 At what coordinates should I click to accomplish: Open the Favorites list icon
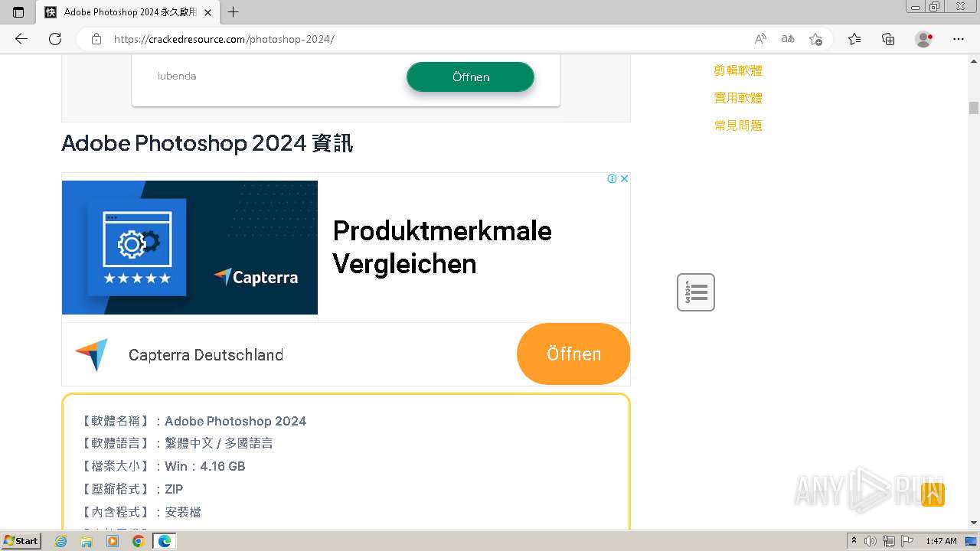coord(854,39)
